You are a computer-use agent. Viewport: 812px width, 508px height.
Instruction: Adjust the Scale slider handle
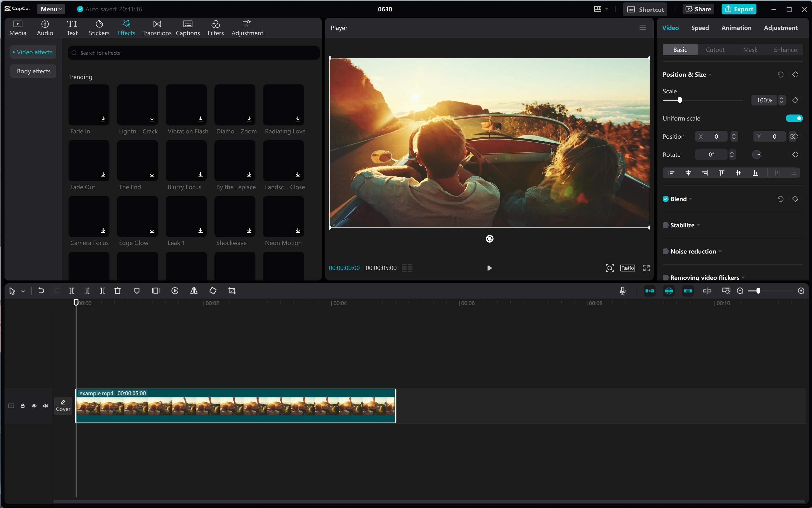(680, 100)
